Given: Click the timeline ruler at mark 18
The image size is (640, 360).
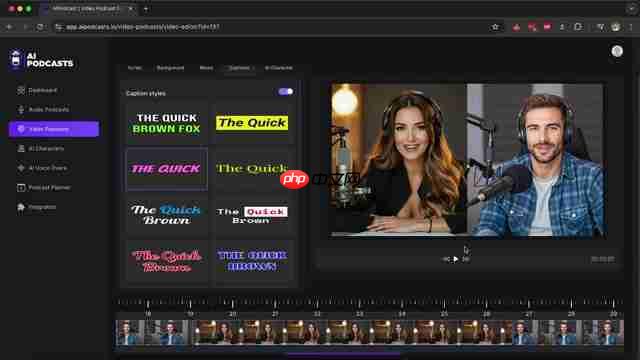Looking at the screenshot, I should [x=148, y=314].
